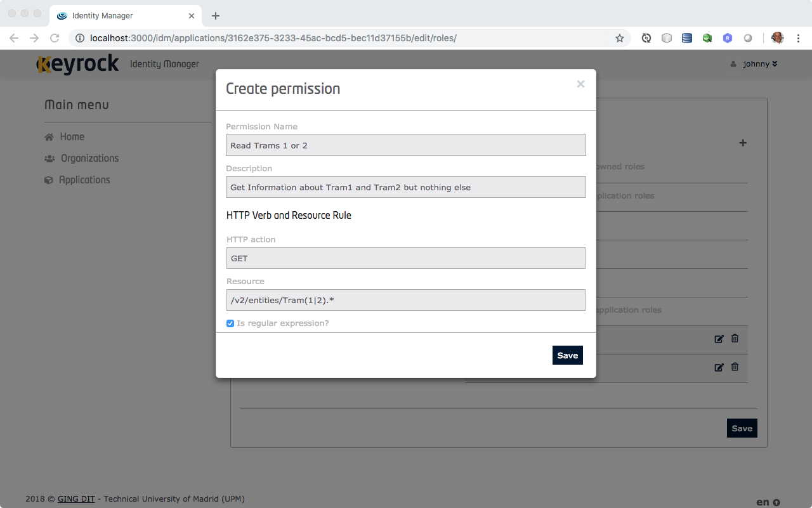This screenshot has height=508, width=812.
Task: Click the grey circle extension icon
Action: [x=748, y=38]
